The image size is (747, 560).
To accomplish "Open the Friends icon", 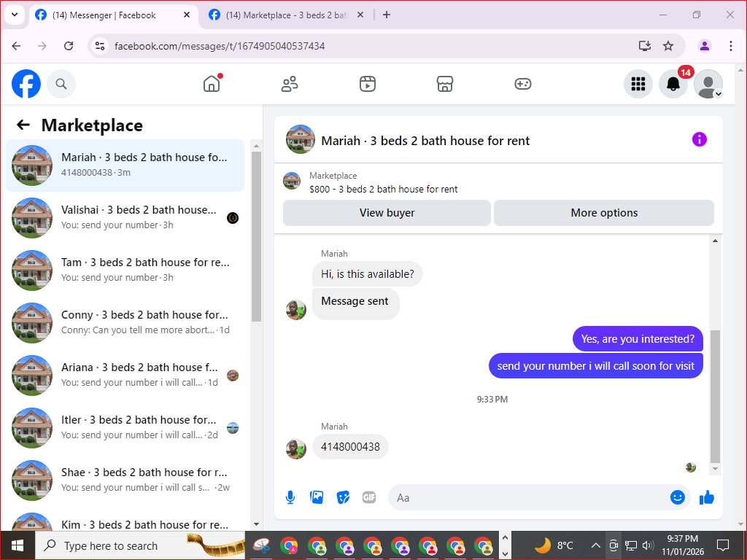I will pyautogui.click(x=289, y=84).
